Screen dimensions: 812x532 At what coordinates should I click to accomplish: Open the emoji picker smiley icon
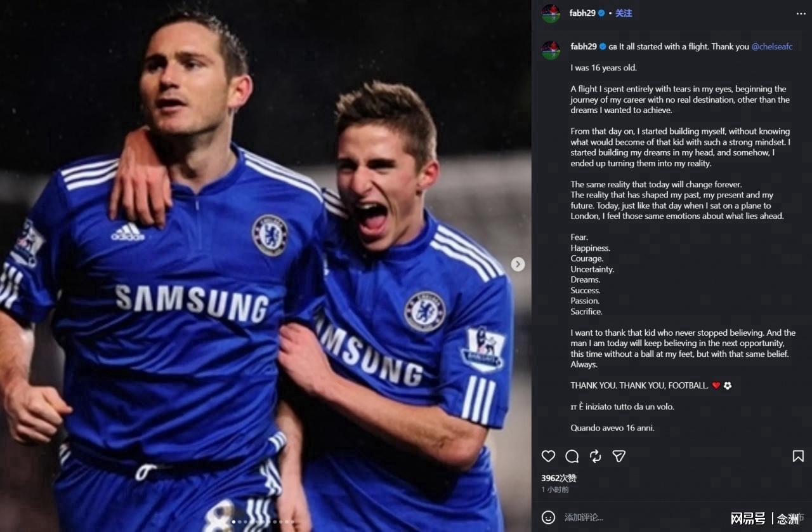coord(548,517)
